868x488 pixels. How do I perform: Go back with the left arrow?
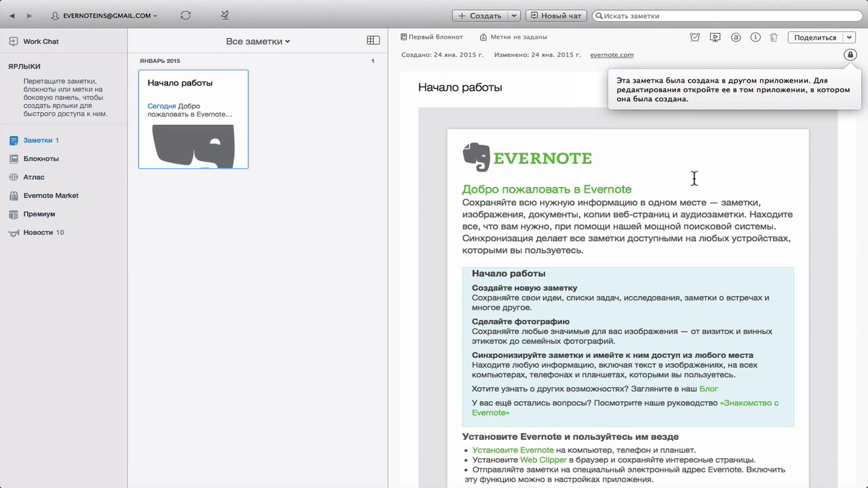coord(12,16)
